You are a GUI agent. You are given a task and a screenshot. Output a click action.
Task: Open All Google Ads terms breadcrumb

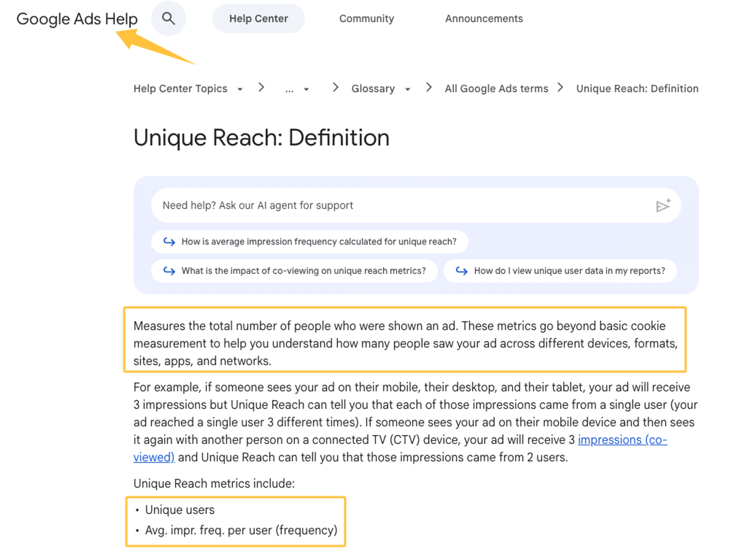point(496,88)
